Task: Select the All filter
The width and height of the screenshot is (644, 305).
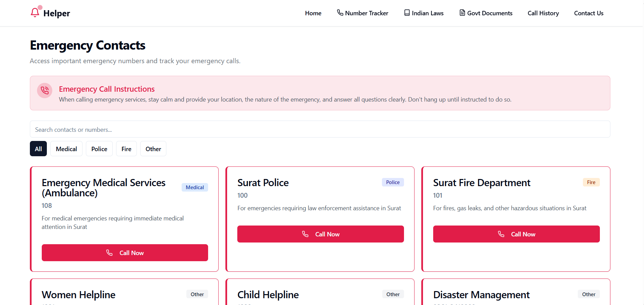Action: 38,149
